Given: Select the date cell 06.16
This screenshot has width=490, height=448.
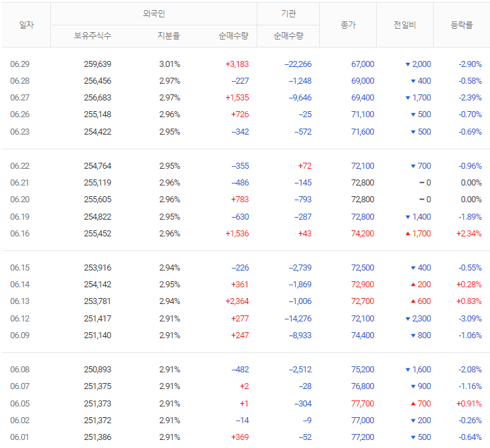Looking at the screenshot, I should click(19, 234).
